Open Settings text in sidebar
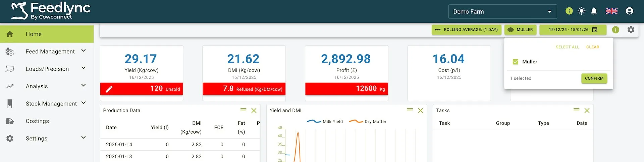Viewport: 644px width, 162px height. tap(37, 139)
